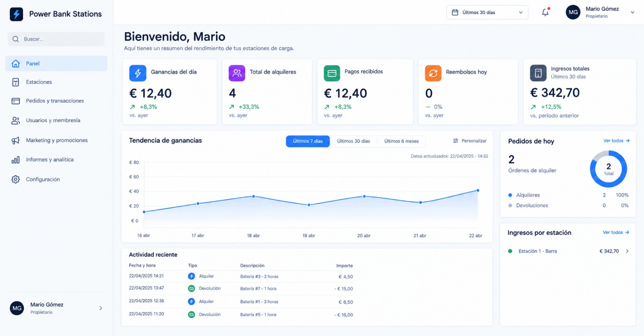Click Ver todos in Pedidos de hoy

pos(616,141)
